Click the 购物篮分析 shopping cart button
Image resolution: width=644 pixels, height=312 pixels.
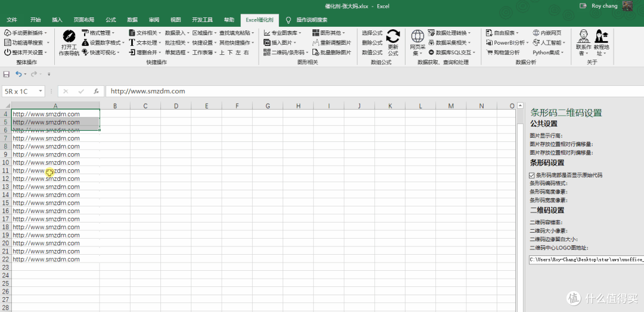502,52
